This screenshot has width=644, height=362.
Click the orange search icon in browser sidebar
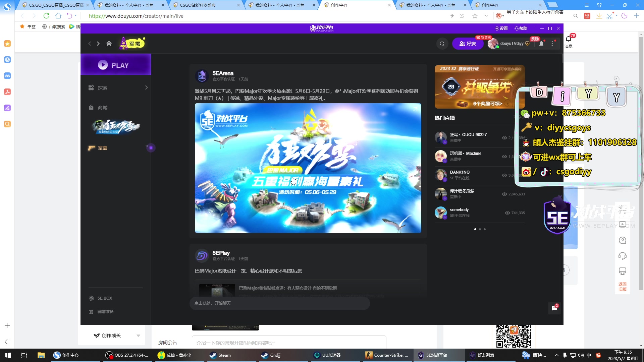tap(7, 124)
